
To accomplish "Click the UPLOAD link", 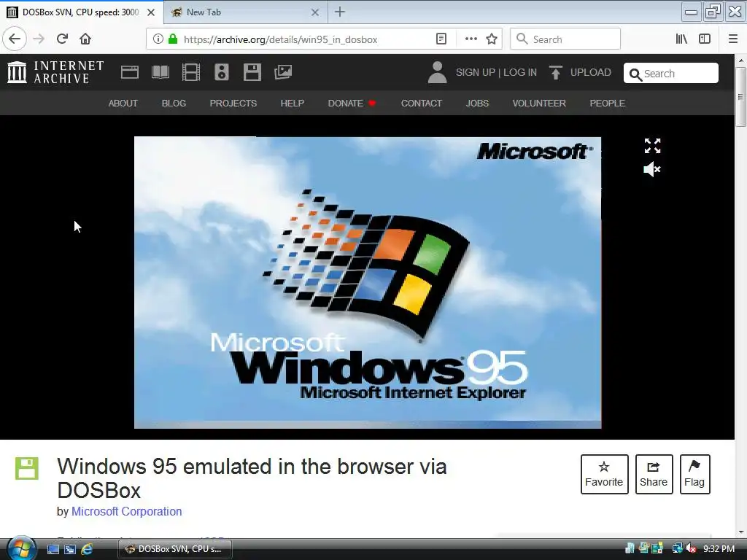I will coord(591,72).
